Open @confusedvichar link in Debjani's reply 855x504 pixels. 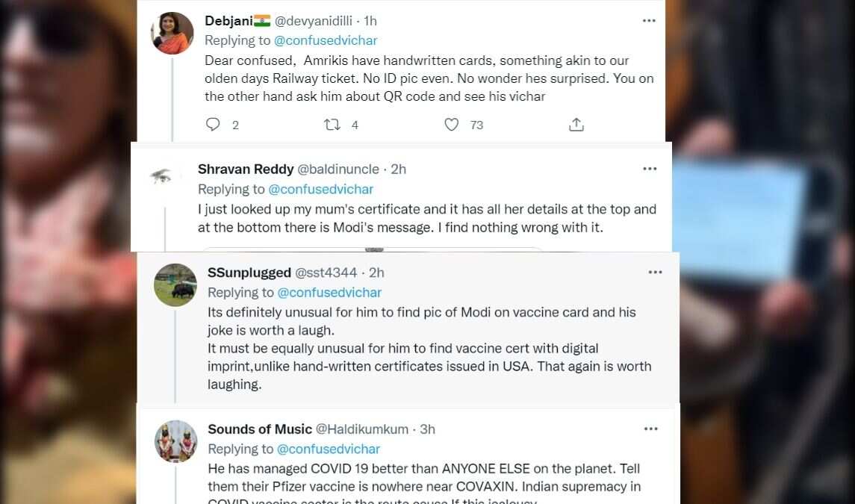click(x=326, y=40)
